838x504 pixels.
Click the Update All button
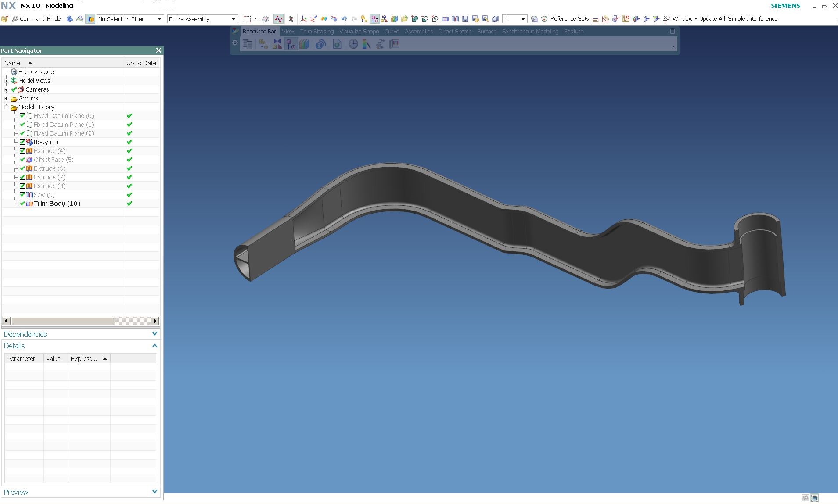[712, 19]
